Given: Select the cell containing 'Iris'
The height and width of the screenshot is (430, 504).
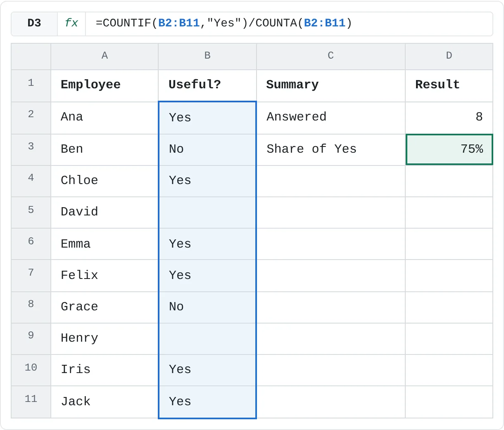Looking at the screenshot, I should click(x=105, y=370).
